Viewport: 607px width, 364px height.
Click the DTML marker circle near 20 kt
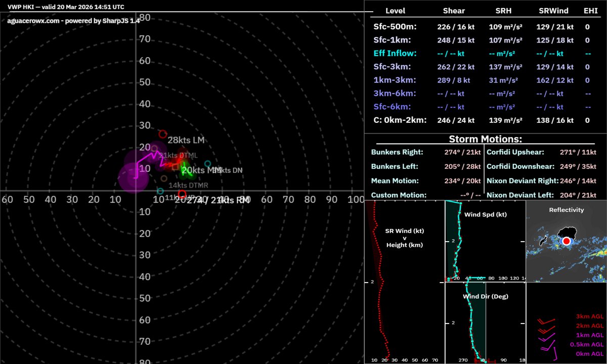pyautogui.click(x=155, y=148)
